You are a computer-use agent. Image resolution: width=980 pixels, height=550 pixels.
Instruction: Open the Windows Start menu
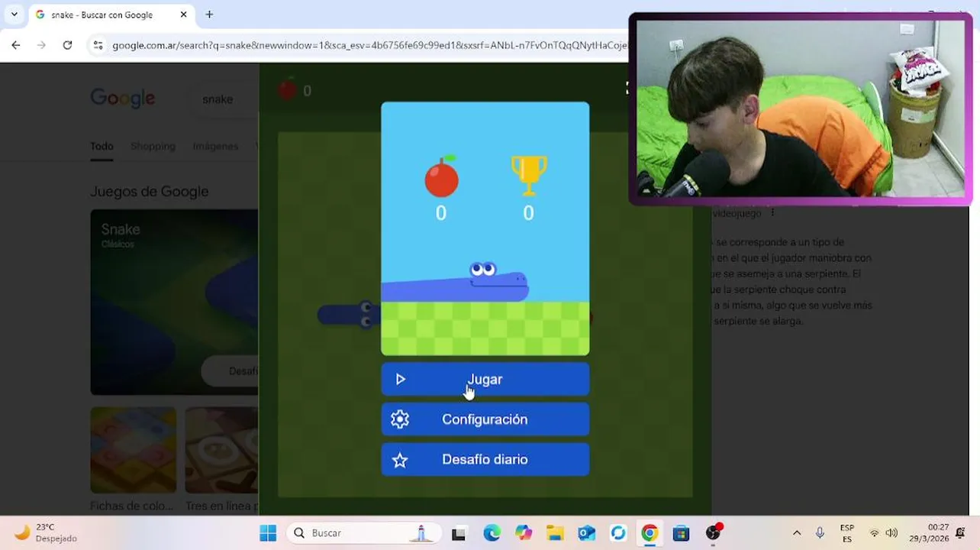click(x=268, y=533)
